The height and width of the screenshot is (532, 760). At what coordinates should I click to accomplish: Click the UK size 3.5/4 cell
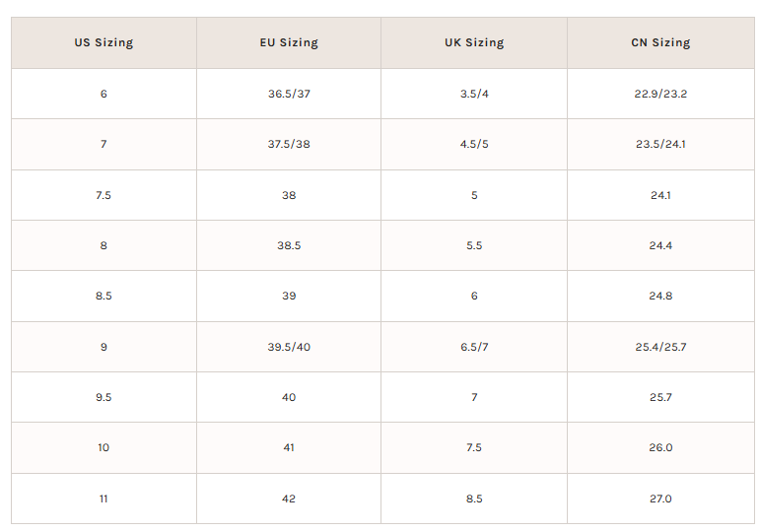point(474,94)
